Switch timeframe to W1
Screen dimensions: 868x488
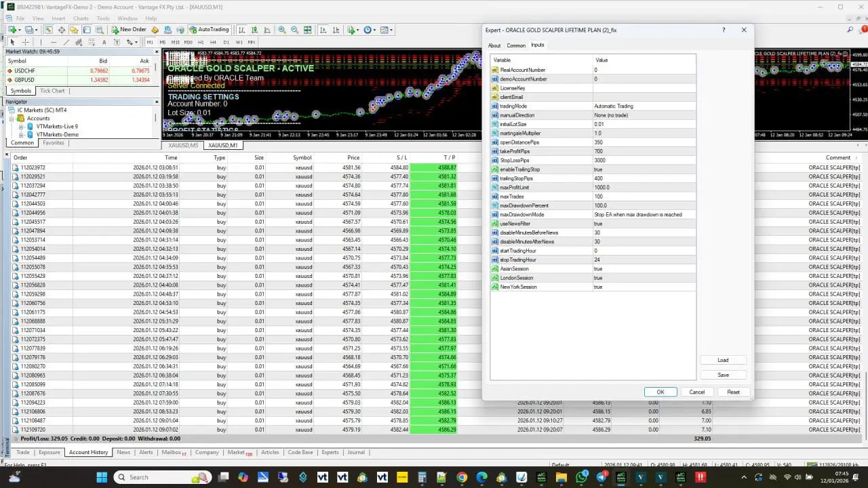coord(239,42)
